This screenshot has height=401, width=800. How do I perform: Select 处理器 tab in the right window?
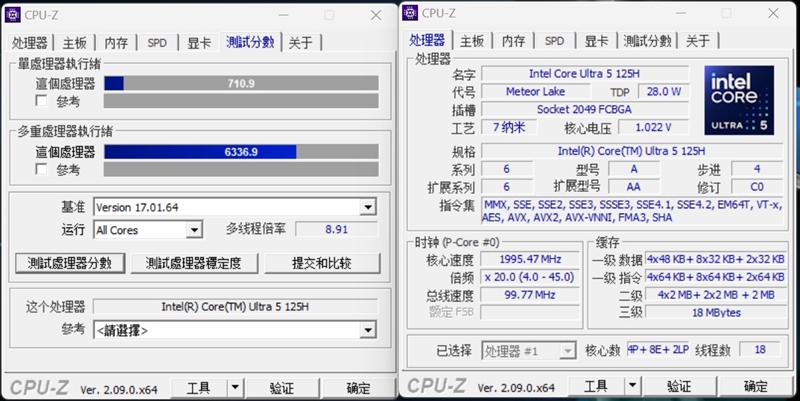pyautogui.click(x=427, y=40)
